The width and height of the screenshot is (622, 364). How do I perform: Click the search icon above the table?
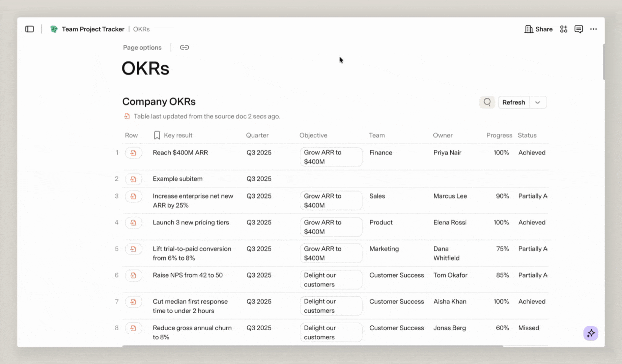487,102
